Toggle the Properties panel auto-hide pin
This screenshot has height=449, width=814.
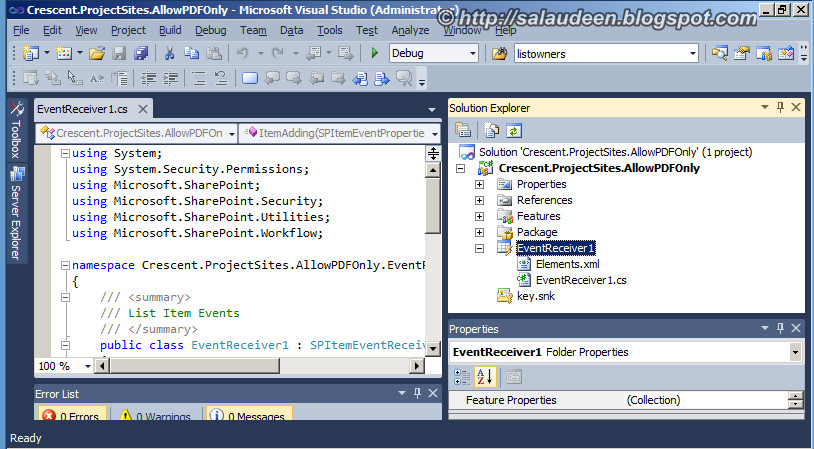tap(780, 328)
